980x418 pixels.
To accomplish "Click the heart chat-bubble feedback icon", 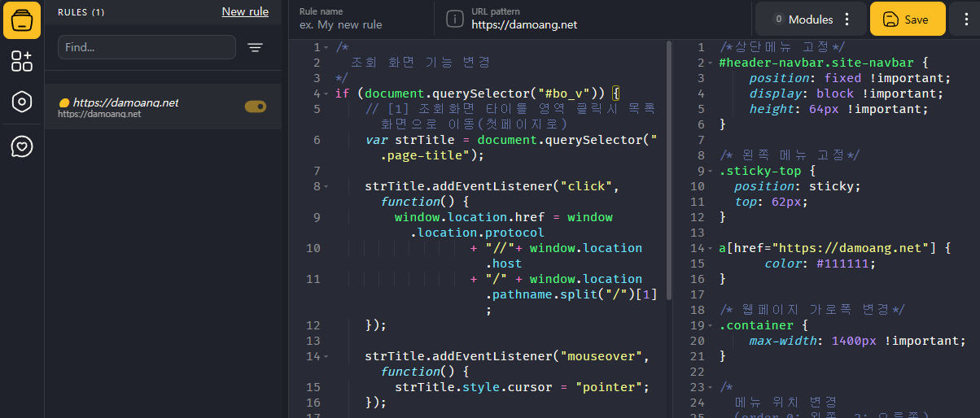I will (x=22, y=146).
